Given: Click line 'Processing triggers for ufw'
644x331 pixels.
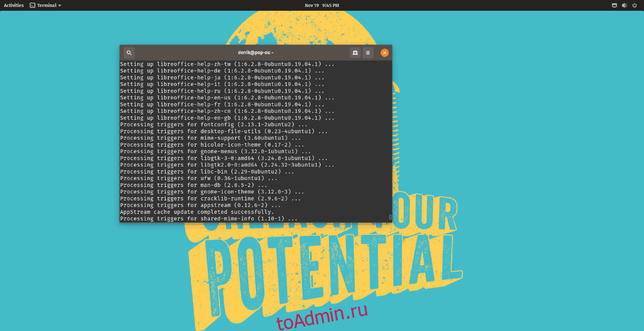Looking at the screenshot, I should tap(199, 178).
